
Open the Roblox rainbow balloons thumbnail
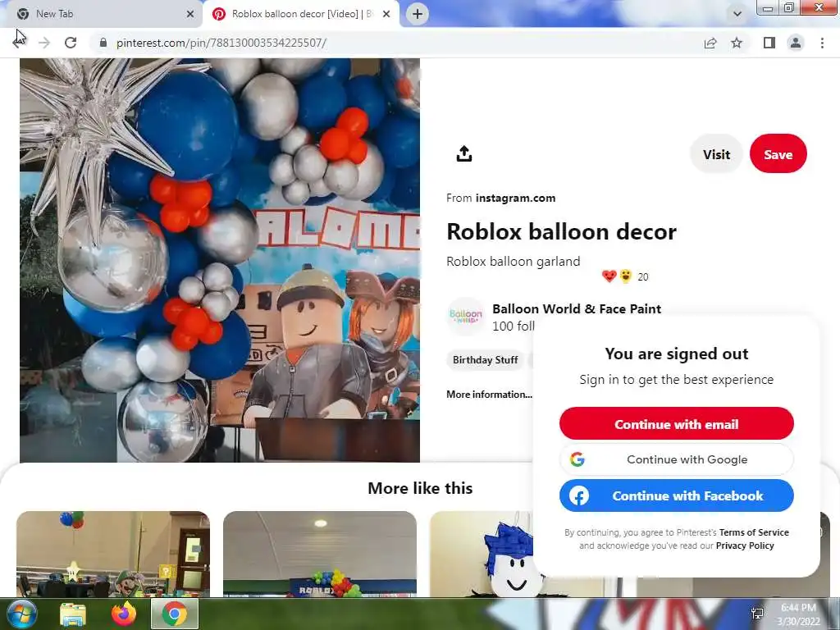[320, 554]
